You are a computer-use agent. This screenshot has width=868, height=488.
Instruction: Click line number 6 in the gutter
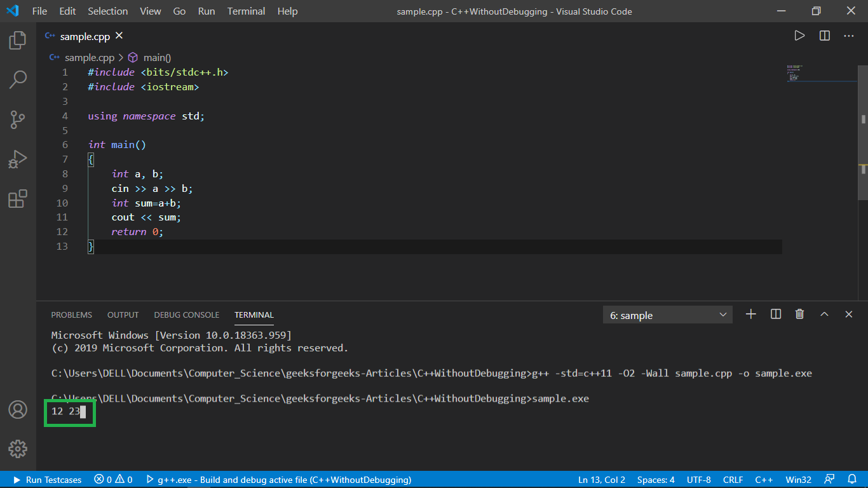[x=65, y=145]
